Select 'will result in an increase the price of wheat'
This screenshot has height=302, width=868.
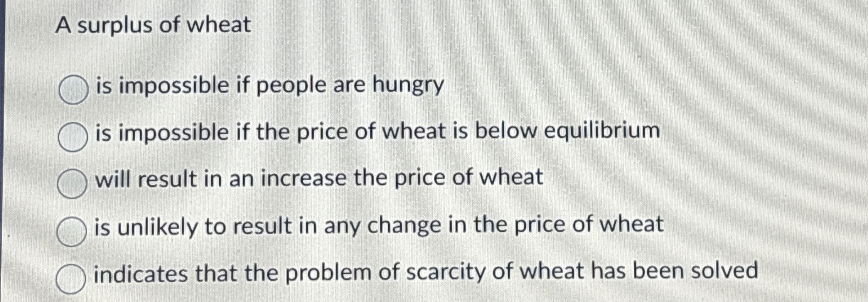click(72, 180)
